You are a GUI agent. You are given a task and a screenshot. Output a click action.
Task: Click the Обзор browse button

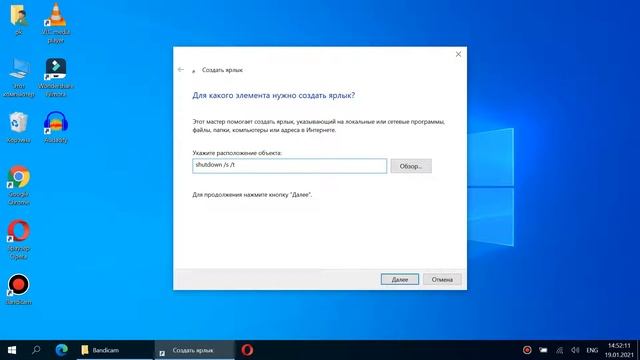(x=411, y=166)
